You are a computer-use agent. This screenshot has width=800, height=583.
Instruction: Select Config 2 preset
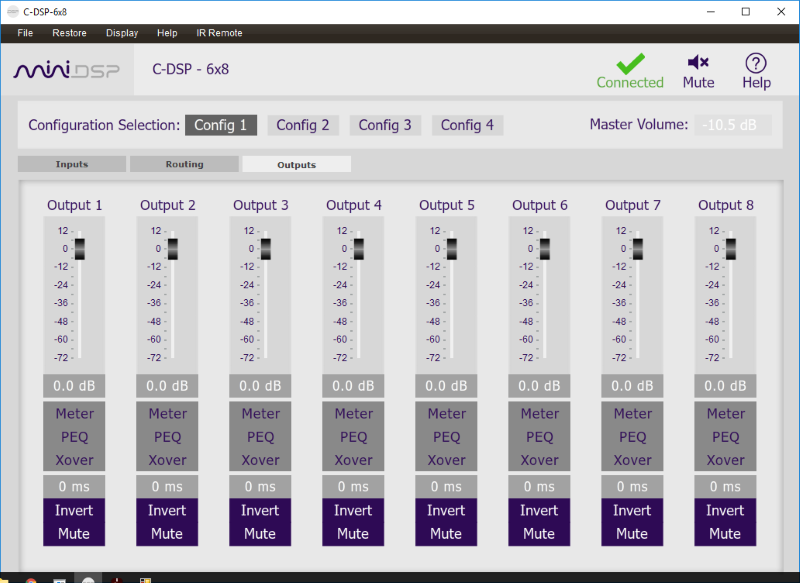coord(303,125)
